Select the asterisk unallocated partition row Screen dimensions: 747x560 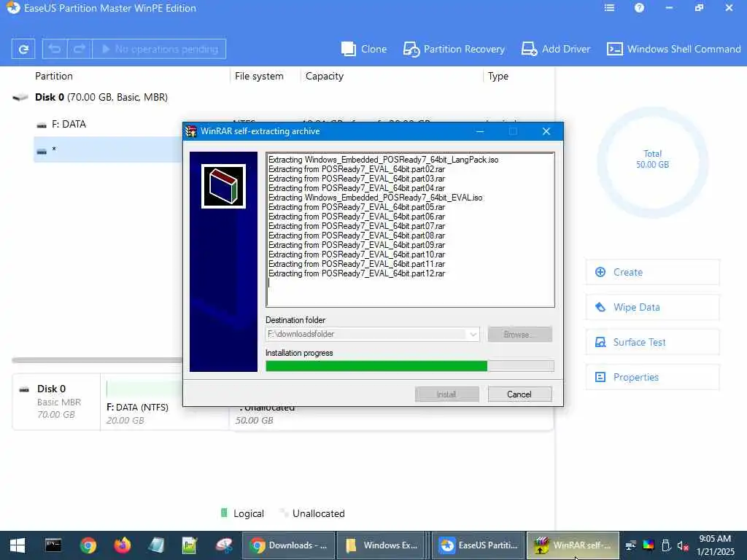pos(108,149)
